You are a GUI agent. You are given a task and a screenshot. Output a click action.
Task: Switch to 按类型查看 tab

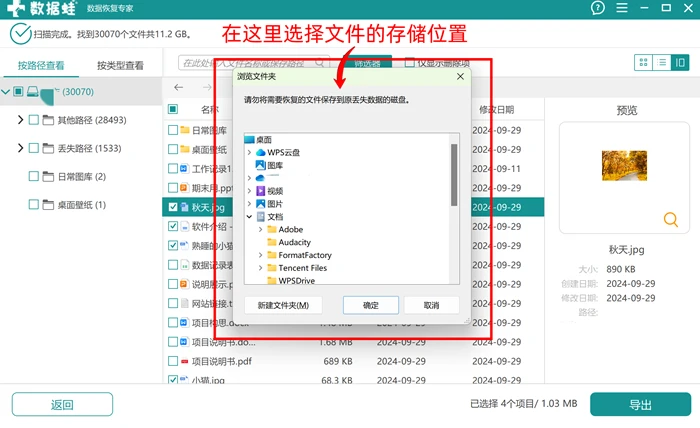(x=121, y=66)
